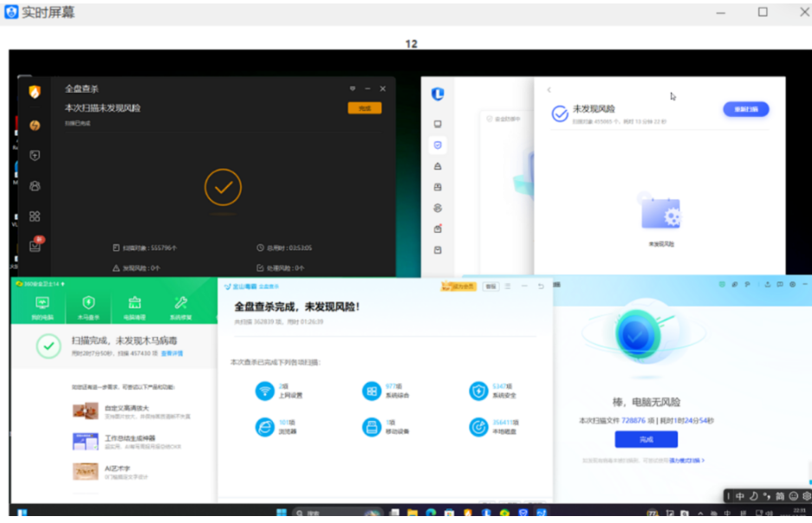Open the layered-rings icon in Lenovo sidebar
812x523 pixels.
tap(438, 208)
